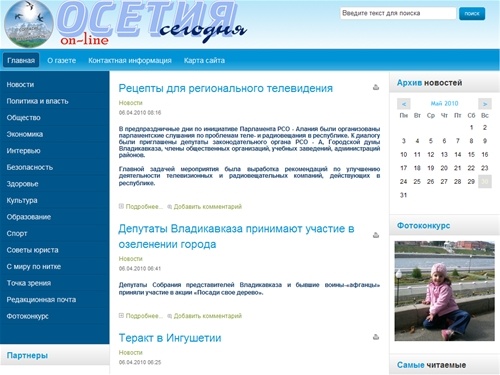Open the Безопасность section
This screenshot has width=500, height=375.
tap(30, 167)
